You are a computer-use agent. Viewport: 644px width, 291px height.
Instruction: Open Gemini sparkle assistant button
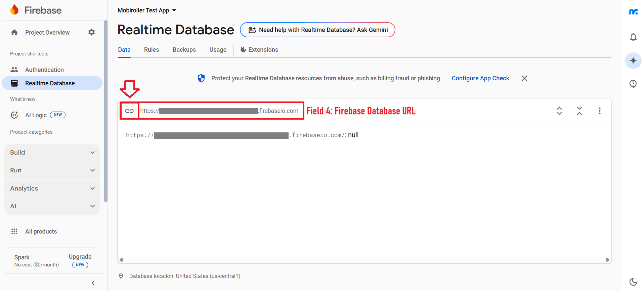point(633,60)
